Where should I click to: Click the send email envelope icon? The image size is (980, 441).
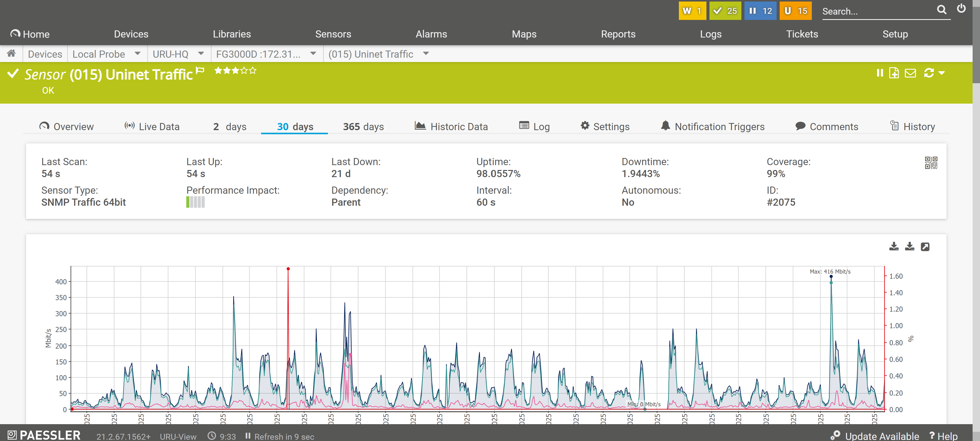pos(910,73)
